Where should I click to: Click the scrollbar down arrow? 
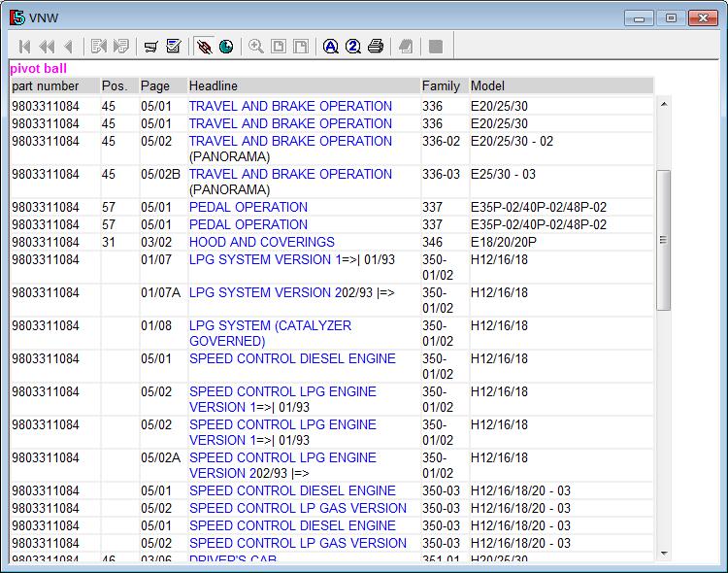664,553
